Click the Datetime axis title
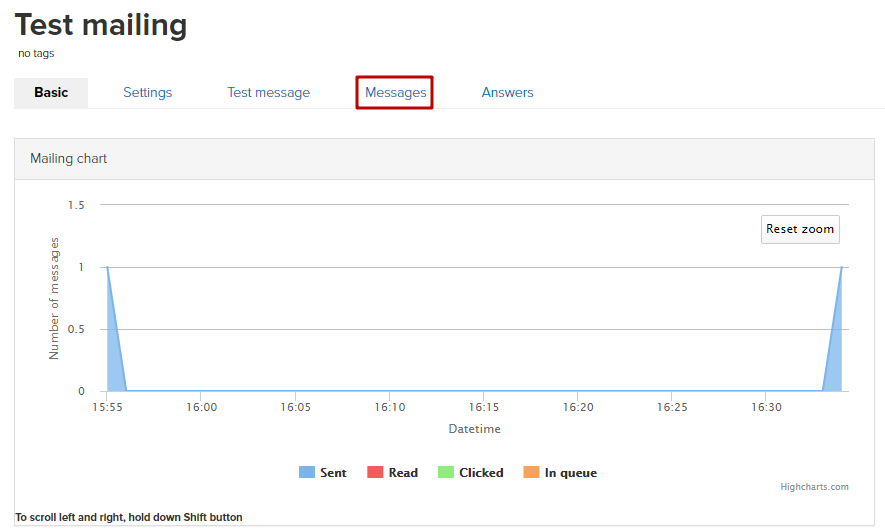Viewport: 885px width, 532px height. pos(474,429)
